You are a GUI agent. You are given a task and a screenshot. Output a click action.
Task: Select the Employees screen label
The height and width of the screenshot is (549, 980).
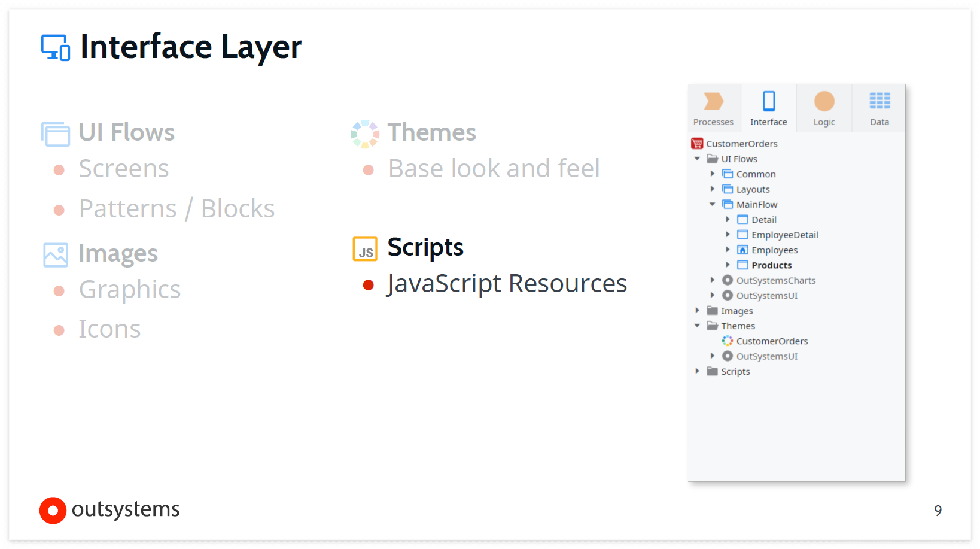(x=775, y=250)
